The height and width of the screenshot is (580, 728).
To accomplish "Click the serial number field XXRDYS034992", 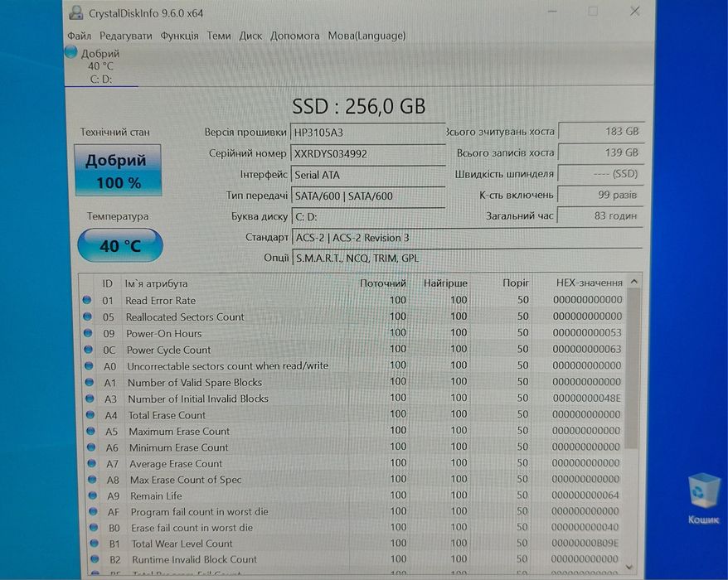I will 367,153.
